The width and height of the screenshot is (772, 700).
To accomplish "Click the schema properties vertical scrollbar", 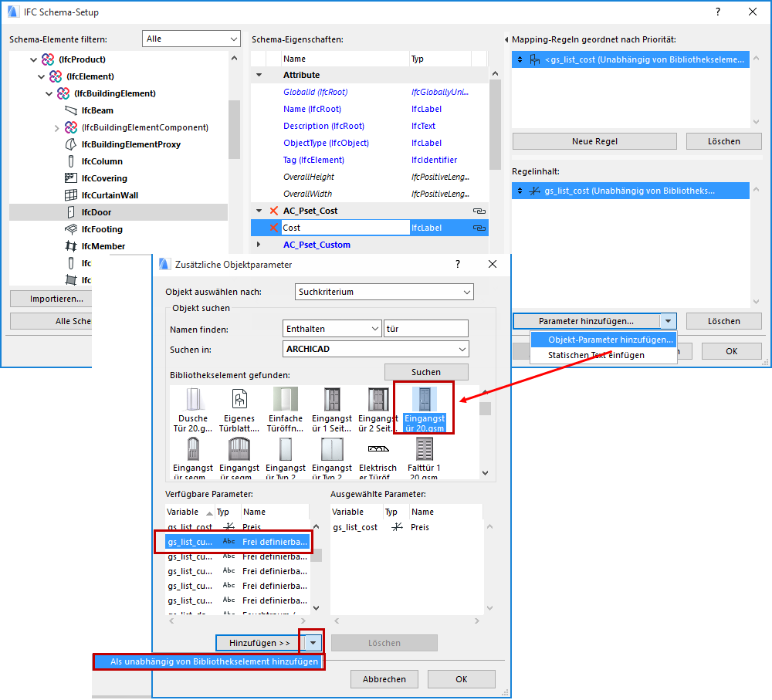I will pos(495,124).
